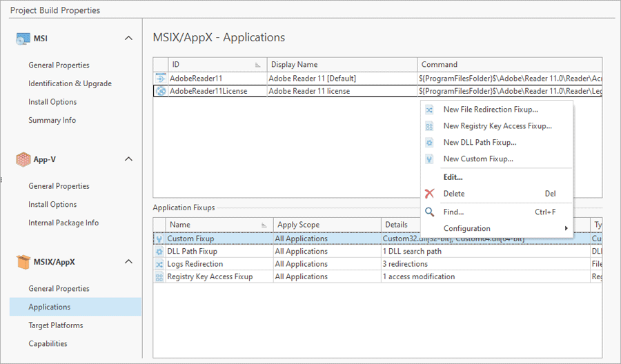Screen dimensions: 621x364
Task: Click the Custom Fixup row icon
Action: (159, 239)
